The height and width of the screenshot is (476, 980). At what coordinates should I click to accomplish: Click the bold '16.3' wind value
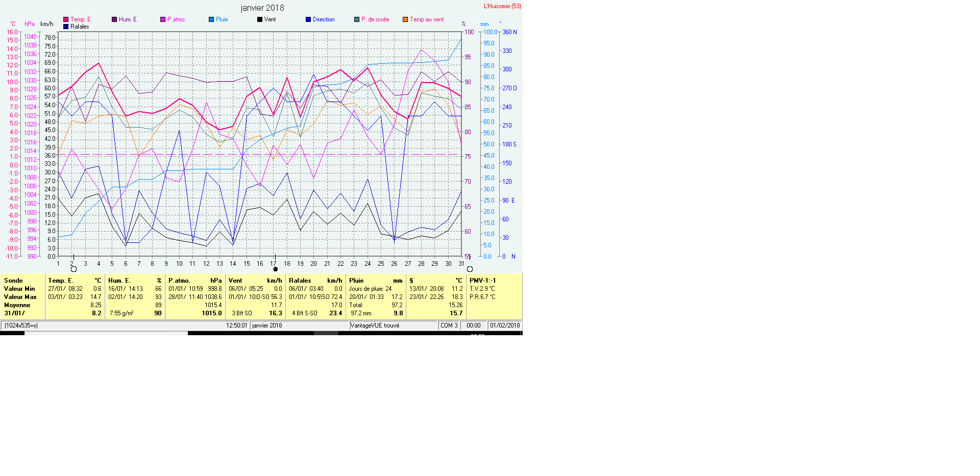[x=276, y=313]
